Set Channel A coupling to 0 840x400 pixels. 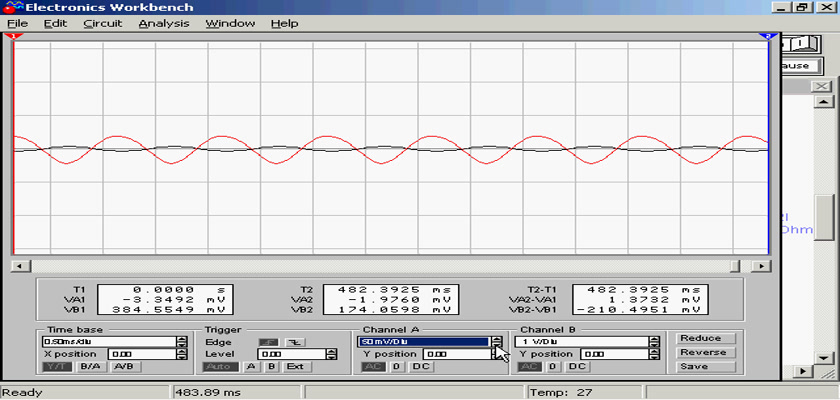click(396, 367)
